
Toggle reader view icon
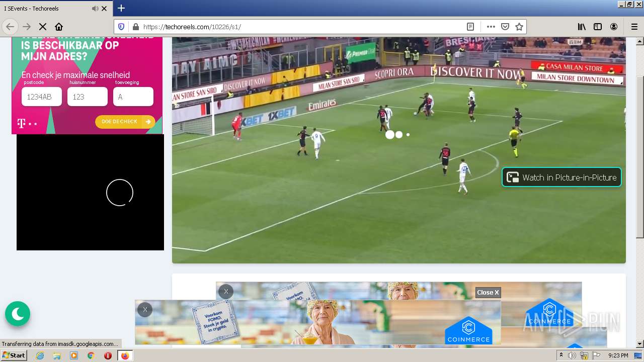[x=470, y=27]
